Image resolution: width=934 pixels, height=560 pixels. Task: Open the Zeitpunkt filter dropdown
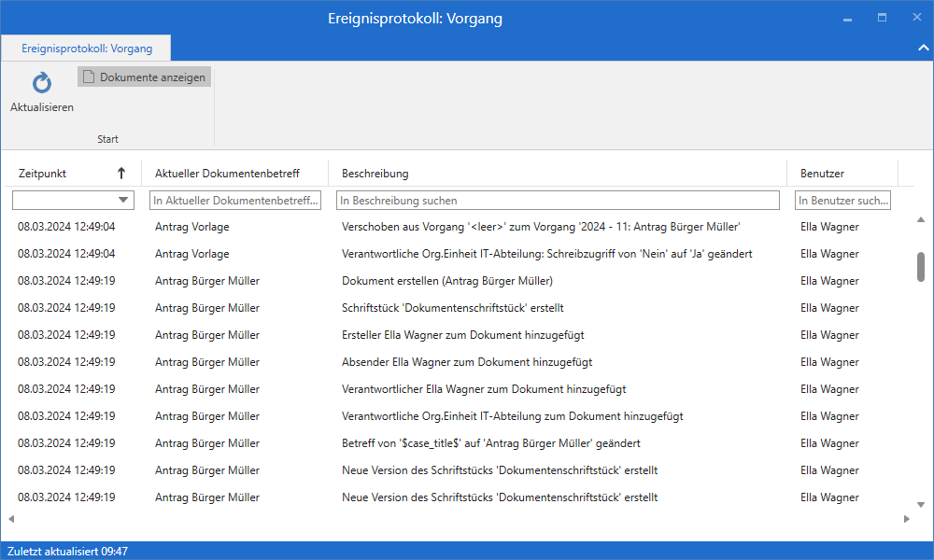[x=123, y=200]
